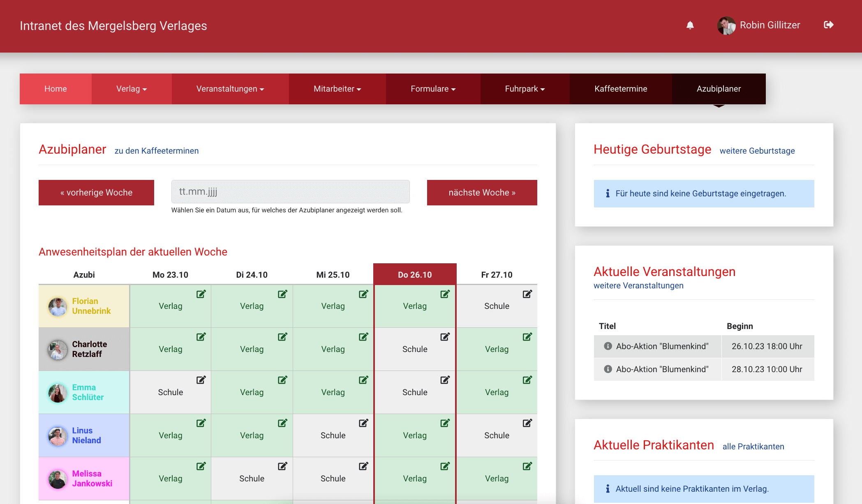Expand the Mitarbeiter dropdown

[337, 89]
